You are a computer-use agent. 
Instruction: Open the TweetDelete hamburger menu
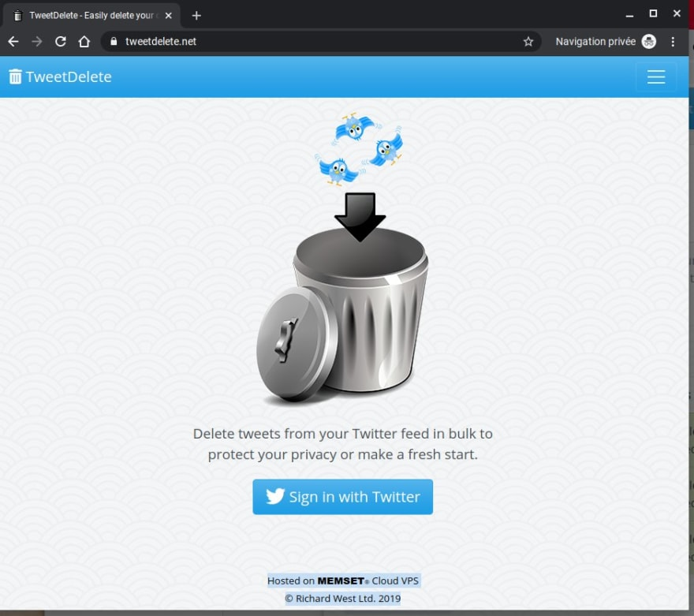coord(656,77)
